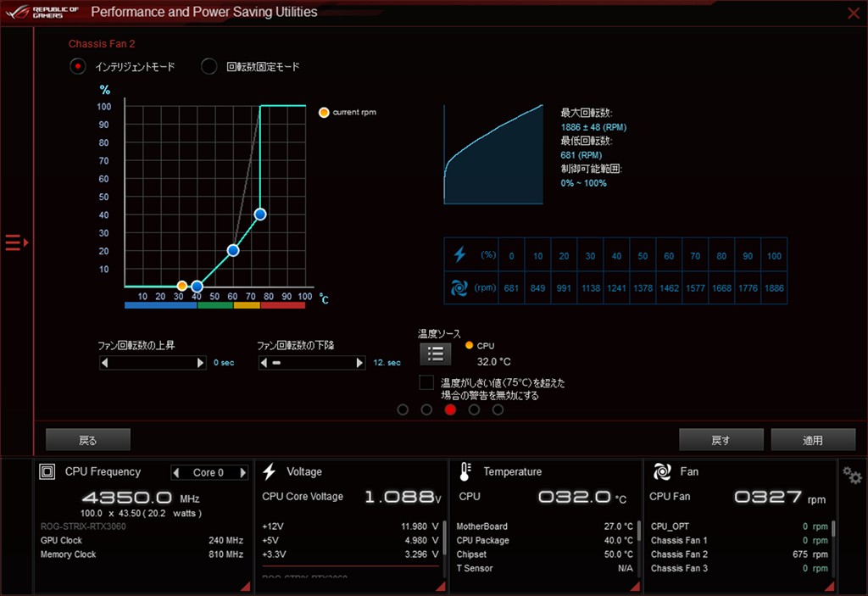Select the 60°C fan curve point
Screen dimensions: 868x596
[233, 250]
